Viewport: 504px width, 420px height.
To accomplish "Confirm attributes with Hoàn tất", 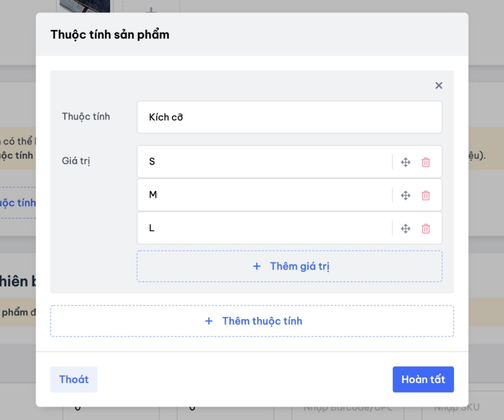I will click(x=423, y=379).
